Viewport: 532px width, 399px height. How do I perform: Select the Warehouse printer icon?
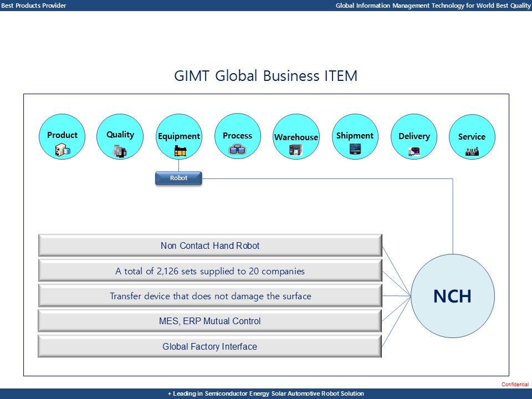[295, 149]
